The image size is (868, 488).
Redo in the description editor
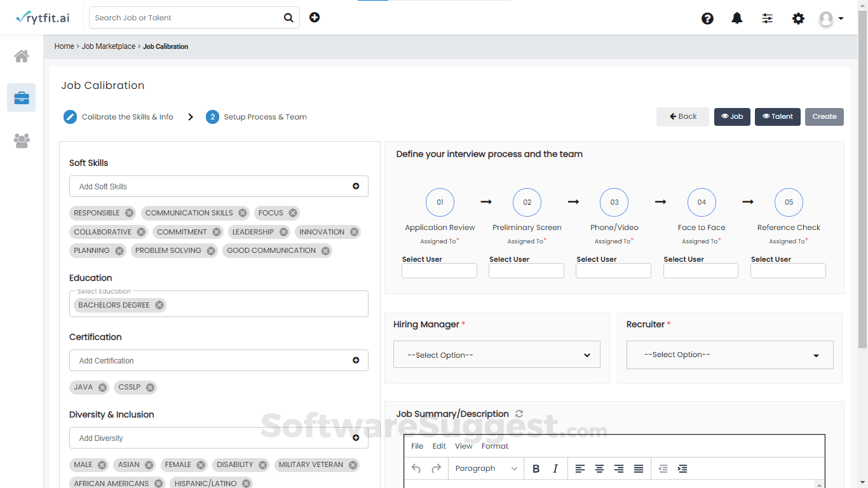pos(437,468)
